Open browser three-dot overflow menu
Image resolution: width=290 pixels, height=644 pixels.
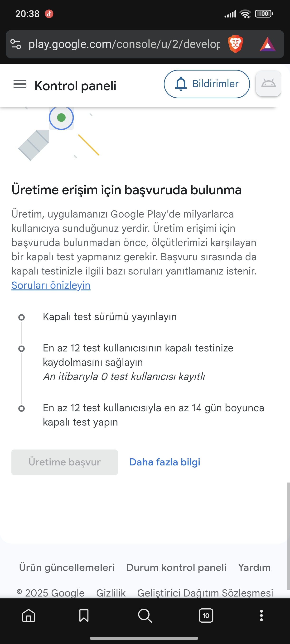point(261,616)
